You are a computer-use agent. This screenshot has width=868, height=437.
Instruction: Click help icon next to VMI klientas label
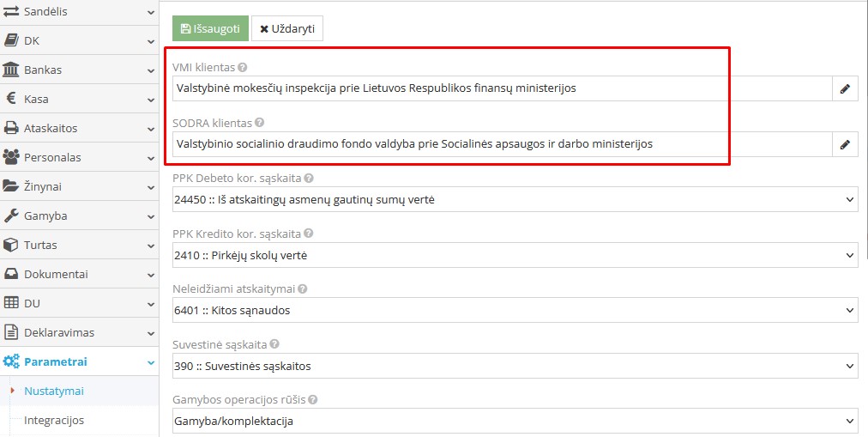(x=243, y=67)
